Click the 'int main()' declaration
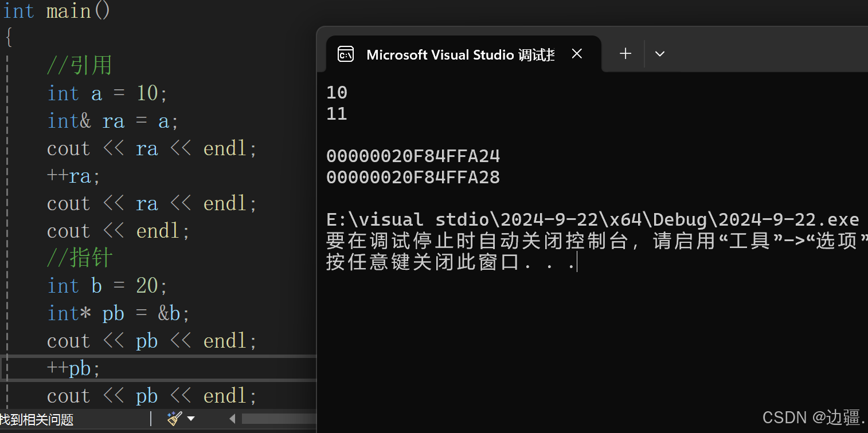 click(57, 11)
